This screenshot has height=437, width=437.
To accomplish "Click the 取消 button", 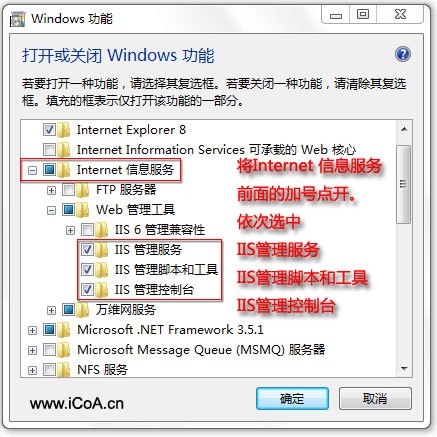I will pyautogui.click(x=375, y=399).
